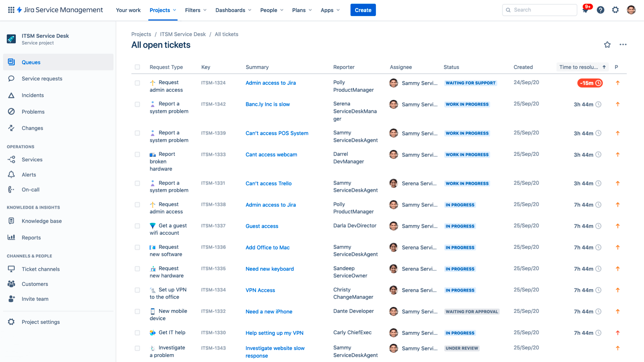This screenshot has height=362, width=644.
Task: Click Create button to make ticket
Action: [363, 10]
